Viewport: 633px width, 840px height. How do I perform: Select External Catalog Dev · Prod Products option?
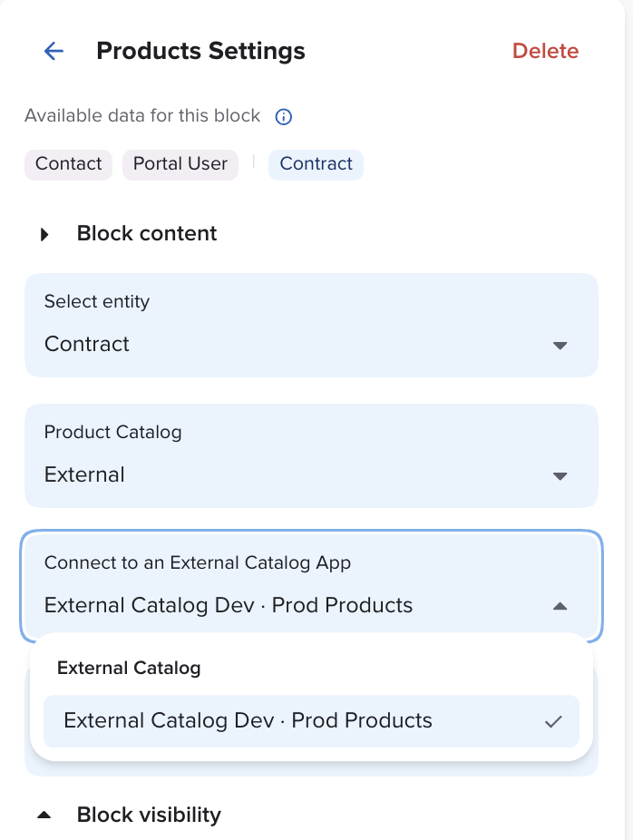pyautogui.click(x=248, y=721)
